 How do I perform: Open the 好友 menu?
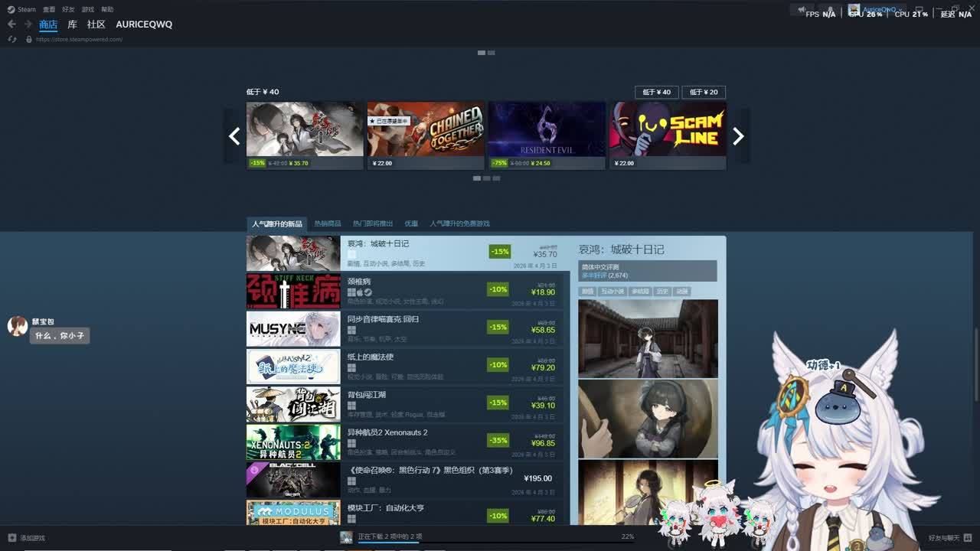(x=68, y=9)
